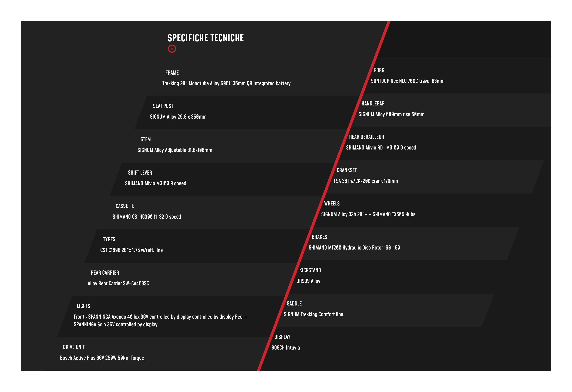Viewport: 572px width, 392px height.
Task: Click SHIMANO MT200 Hydraulic Disc brakes text
Action: pyautogui.click(x=354, y=248)
